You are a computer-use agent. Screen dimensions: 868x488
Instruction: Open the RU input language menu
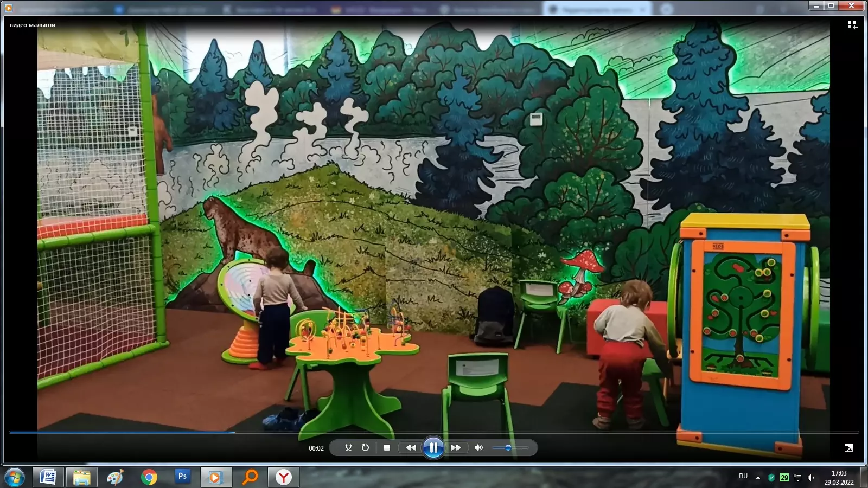[x=743, y=476]
